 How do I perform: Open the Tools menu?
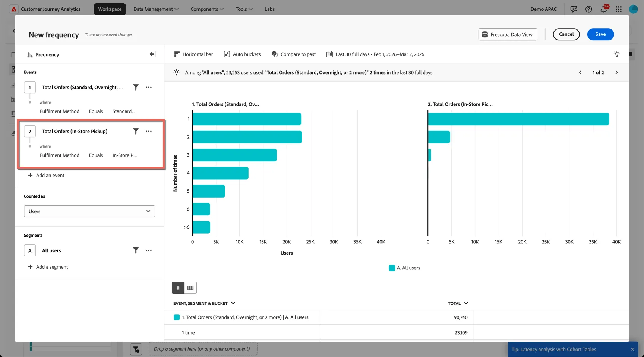(244, 9)
